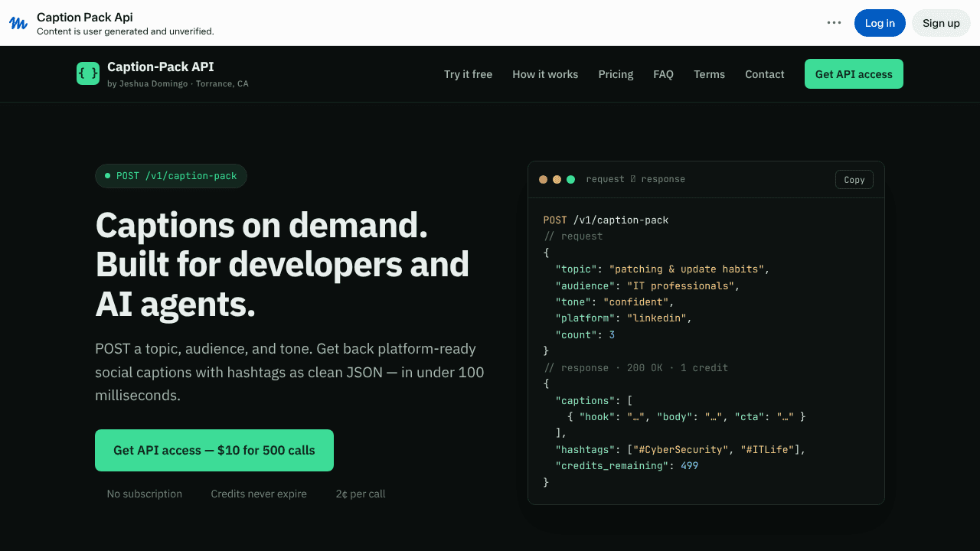The image size is (980, 551).
Task: Click the "#CyberSecurity" hashtag in code
Action: pyautogui.click(x=681, y=450)
